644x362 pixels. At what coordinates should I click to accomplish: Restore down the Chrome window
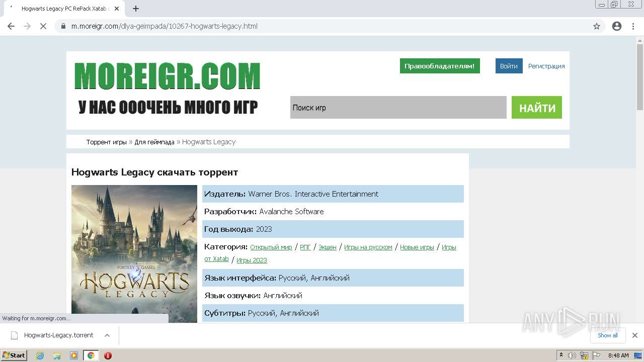tap(614, 4)
